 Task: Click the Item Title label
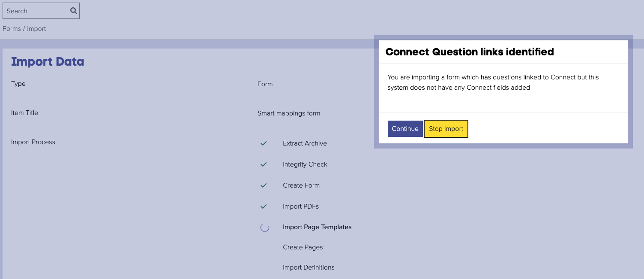pyautogui.click(x=24, y=112)
